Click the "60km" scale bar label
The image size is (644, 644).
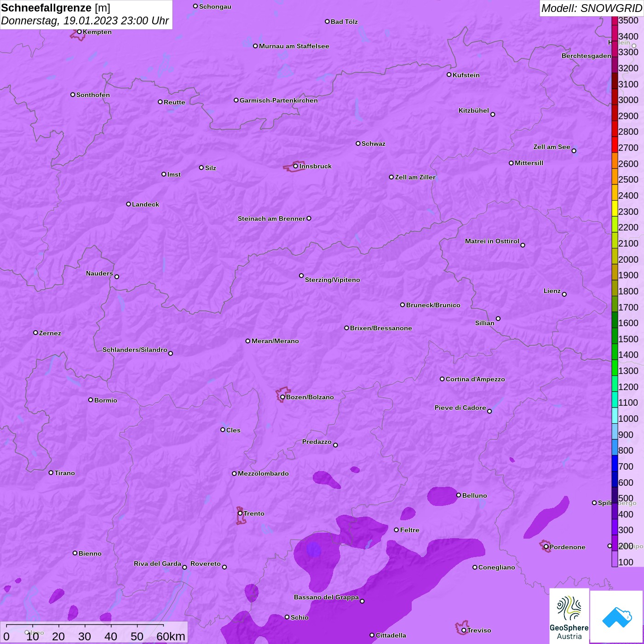click(171, 636)
